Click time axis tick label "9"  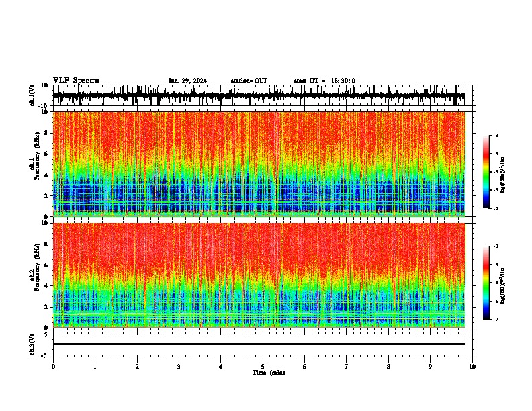coord(430,367)
